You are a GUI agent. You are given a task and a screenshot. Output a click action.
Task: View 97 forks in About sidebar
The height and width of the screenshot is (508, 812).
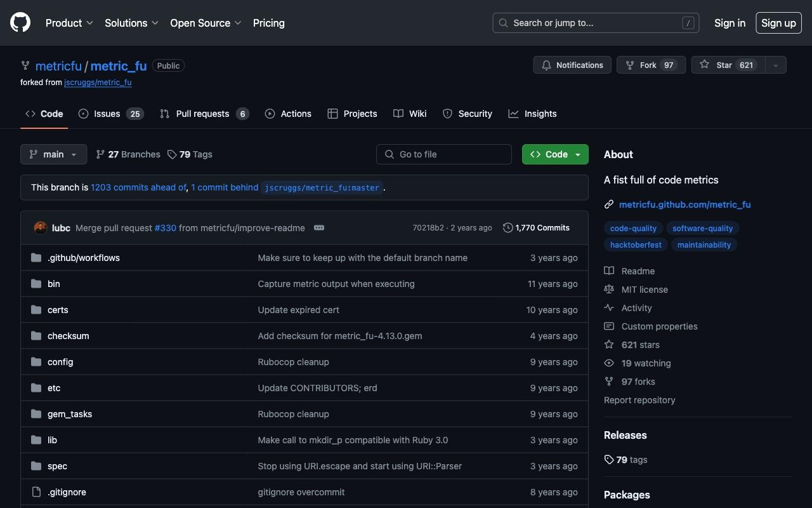pyautogui.click(x=629, y=382)
